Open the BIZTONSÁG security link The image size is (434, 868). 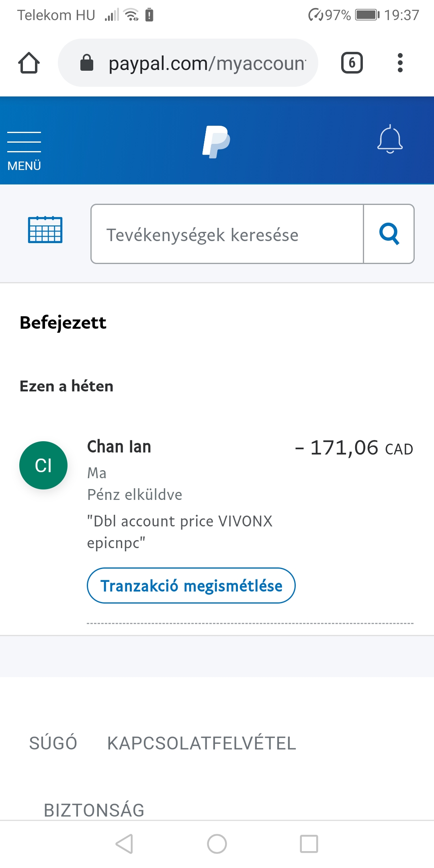[x=94, y=810]
